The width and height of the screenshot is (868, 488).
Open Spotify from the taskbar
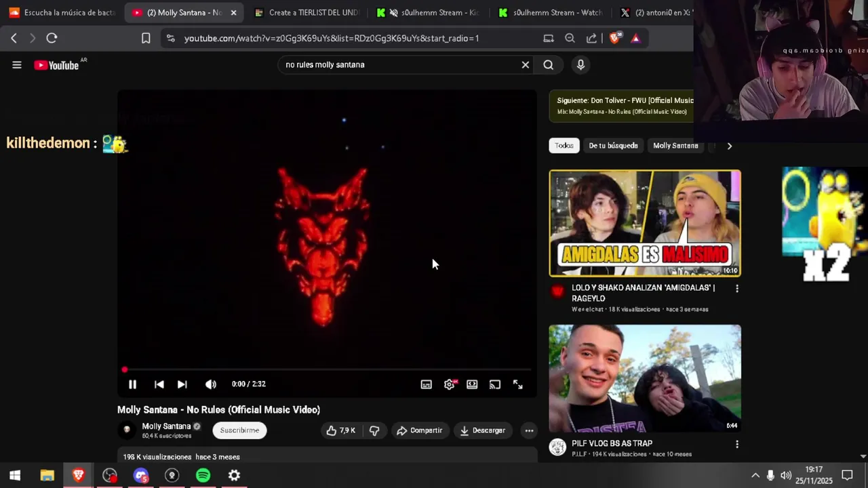point(203,475)
